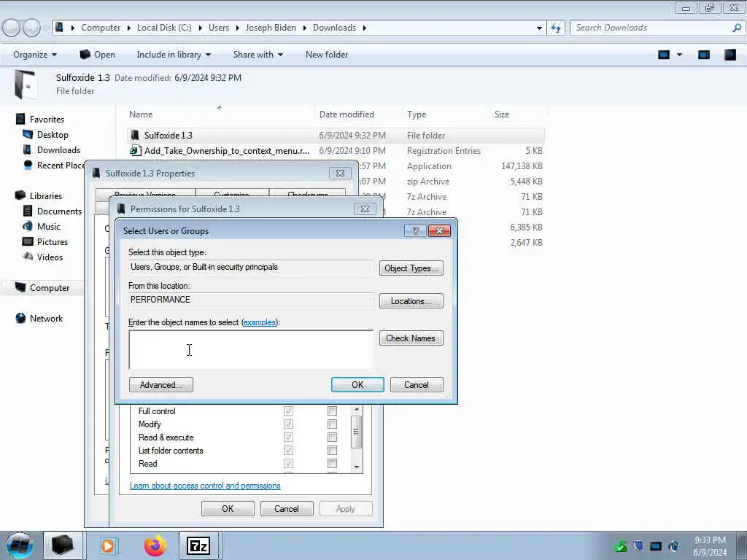The image size is (747, 560).
Task: Toggle Deny checkbox for Modify
Action: tap(332, 424)
